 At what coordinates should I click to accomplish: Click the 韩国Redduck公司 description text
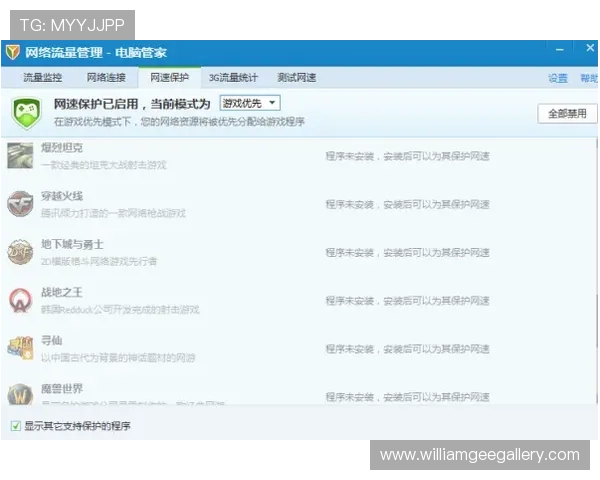tap(120, 310)
